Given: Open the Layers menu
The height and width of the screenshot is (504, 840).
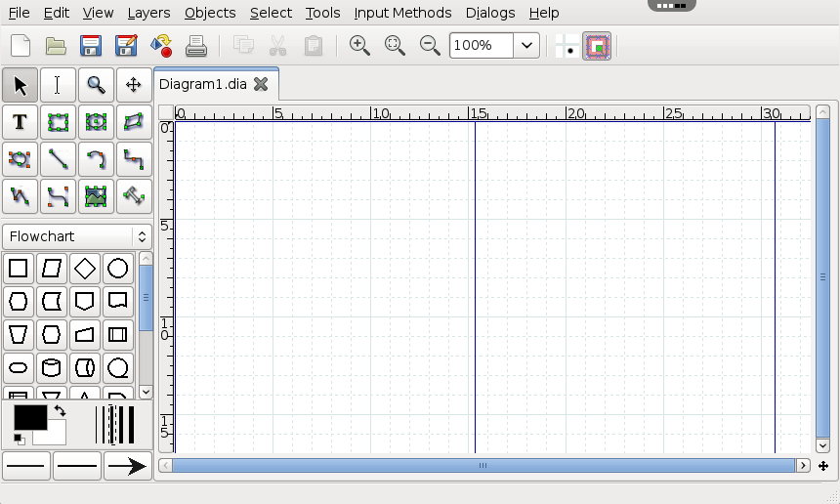Looking at the screenshot, I should [148, 13].
